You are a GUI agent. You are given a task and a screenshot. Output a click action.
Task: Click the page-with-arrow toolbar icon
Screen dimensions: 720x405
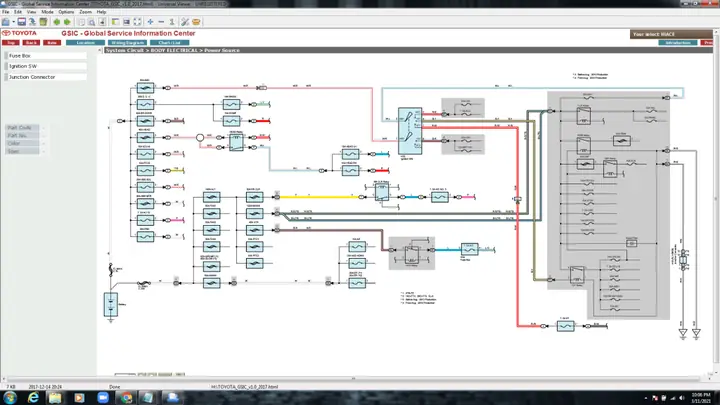(102, 22)
